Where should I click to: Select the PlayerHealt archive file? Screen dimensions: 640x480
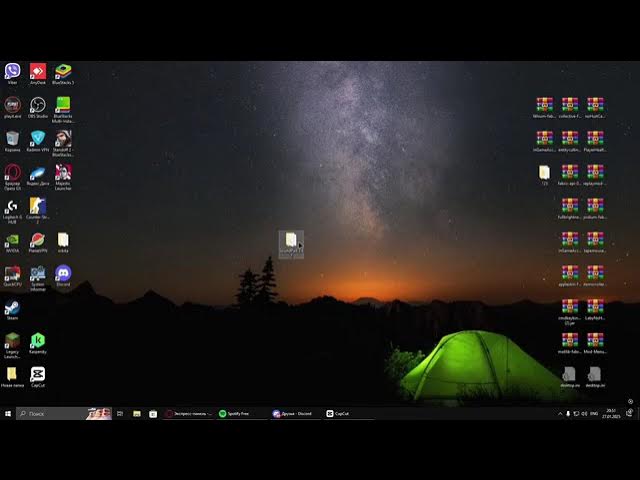tap(595, 141)
